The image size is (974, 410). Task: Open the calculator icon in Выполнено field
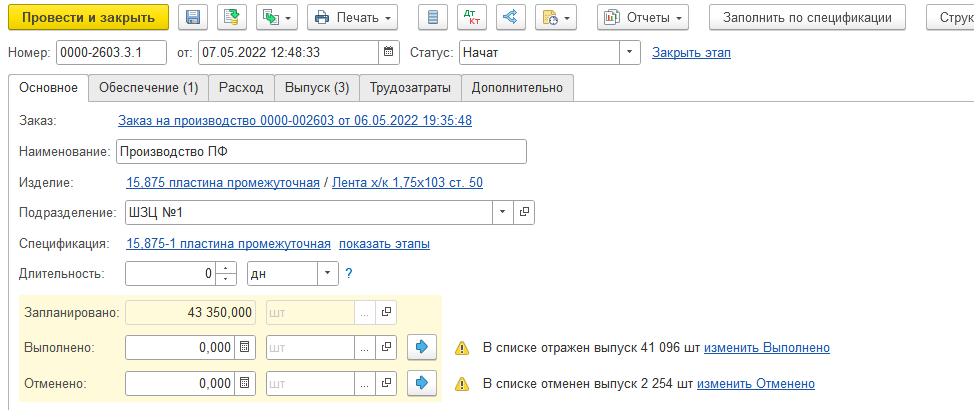click(245, 348)
